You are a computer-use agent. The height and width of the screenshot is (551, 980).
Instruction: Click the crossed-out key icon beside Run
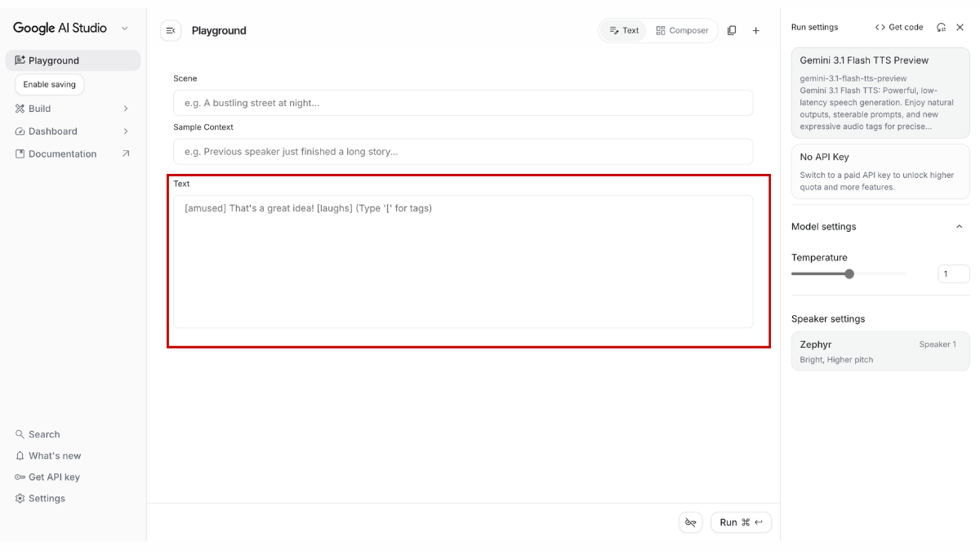(x=690, y=522)
